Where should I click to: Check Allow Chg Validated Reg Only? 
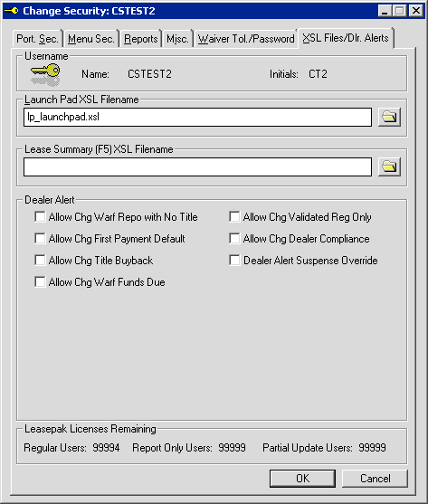234,216
